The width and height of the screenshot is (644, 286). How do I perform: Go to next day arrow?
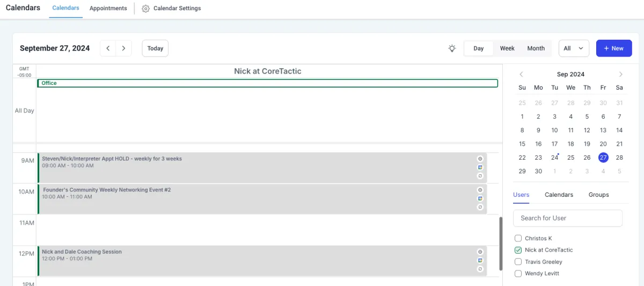[x=124, y=48]
